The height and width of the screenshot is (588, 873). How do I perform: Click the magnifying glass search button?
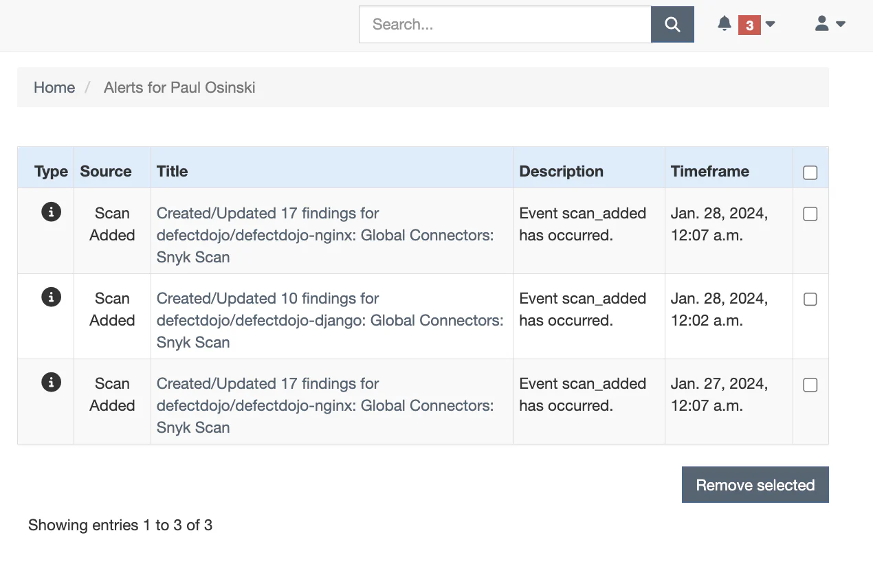pos(672,25)
